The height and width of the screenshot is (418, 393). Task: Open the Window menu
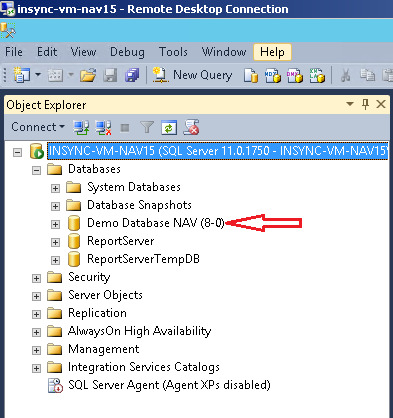point(224,52)
